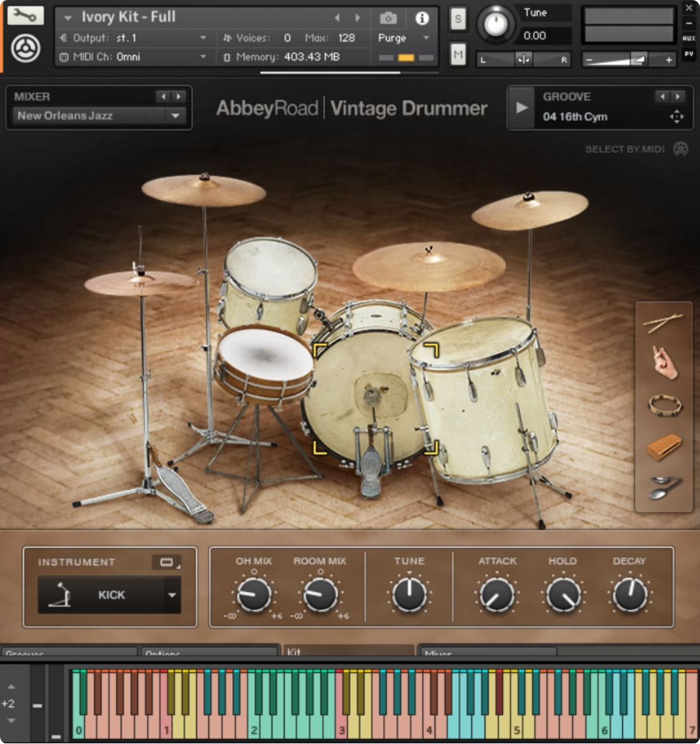The image size is (700, 744).
Task: Toggle OH MIX output routing circle
Action: (254, 572)
